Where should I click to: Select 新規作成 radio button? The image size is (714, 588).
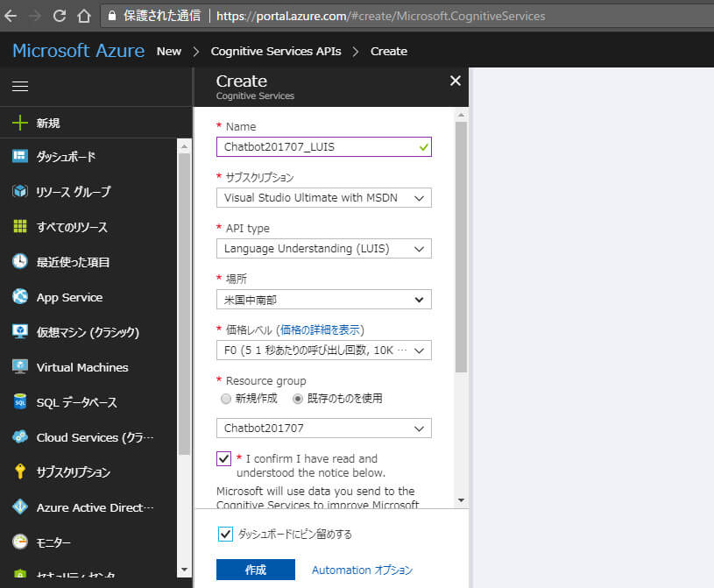pyautogui.click(x=226, y=399)
